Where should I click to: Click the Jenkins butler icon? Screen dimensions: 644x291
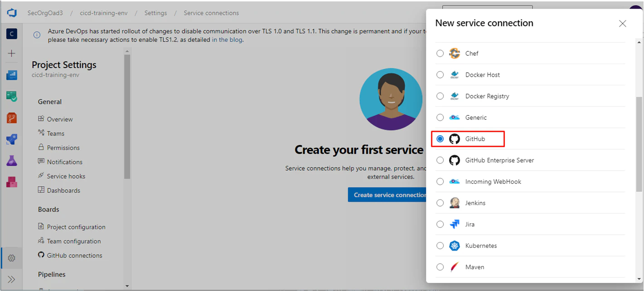pyautogui.click(x=455, y=203)
